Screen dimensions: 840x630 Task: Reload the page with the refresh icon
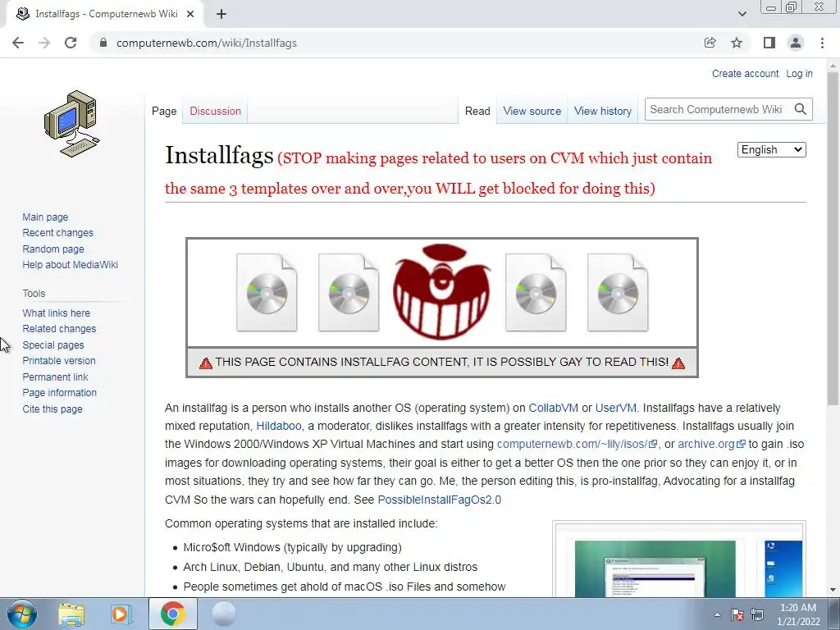coord(71,43)
